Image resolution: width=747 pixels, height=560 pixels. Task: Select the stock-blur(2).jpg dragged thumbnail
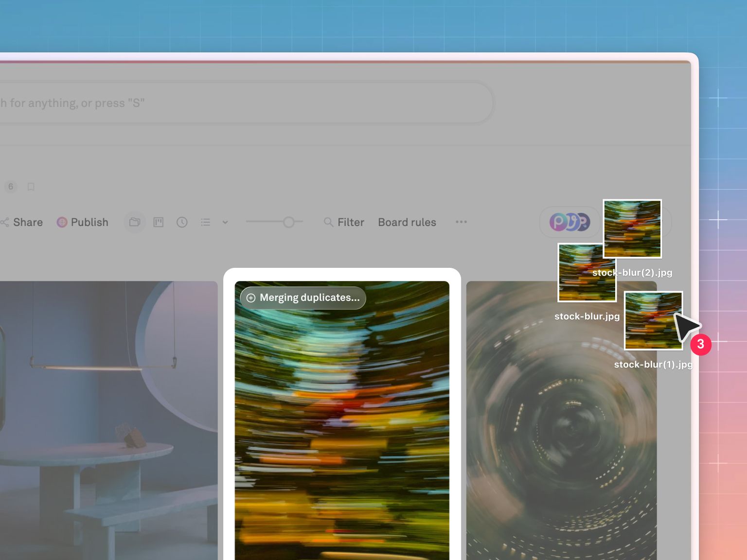(632, 228)
